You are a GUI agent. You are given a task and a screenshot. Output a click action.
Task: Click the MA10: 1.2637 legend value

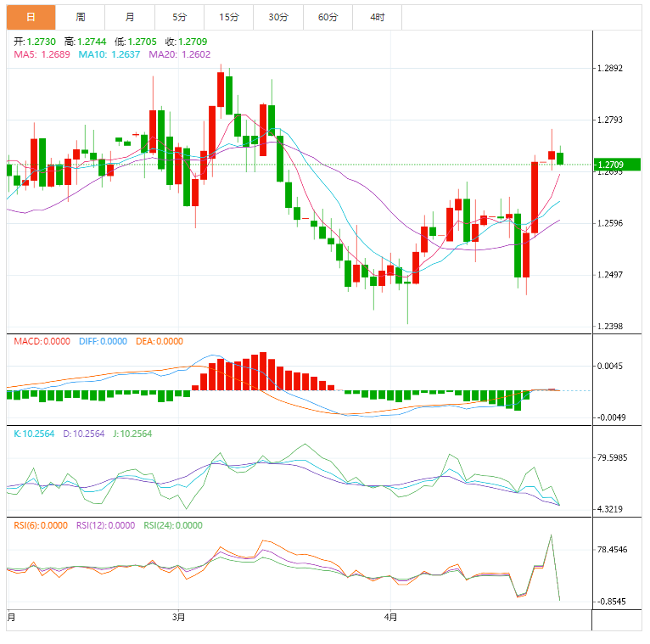click(x=109, y=54)
